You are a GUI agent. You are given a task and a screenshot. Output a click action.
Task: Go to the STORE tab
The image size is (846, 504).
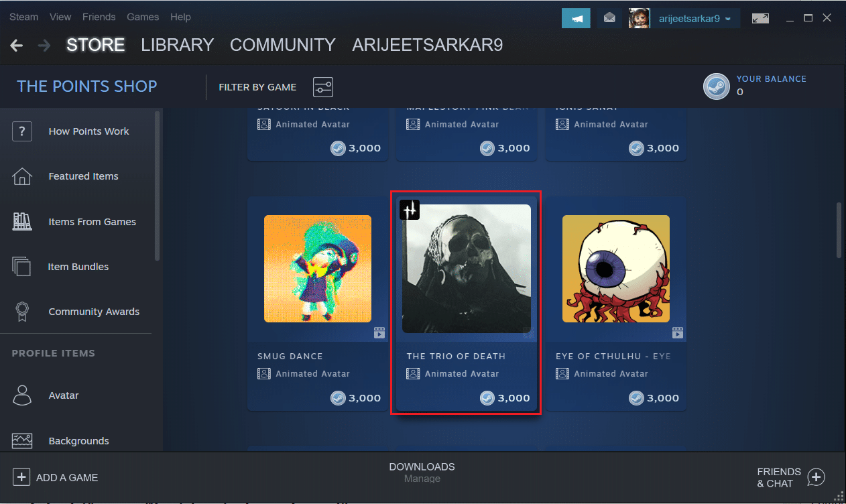pos(96,45)
